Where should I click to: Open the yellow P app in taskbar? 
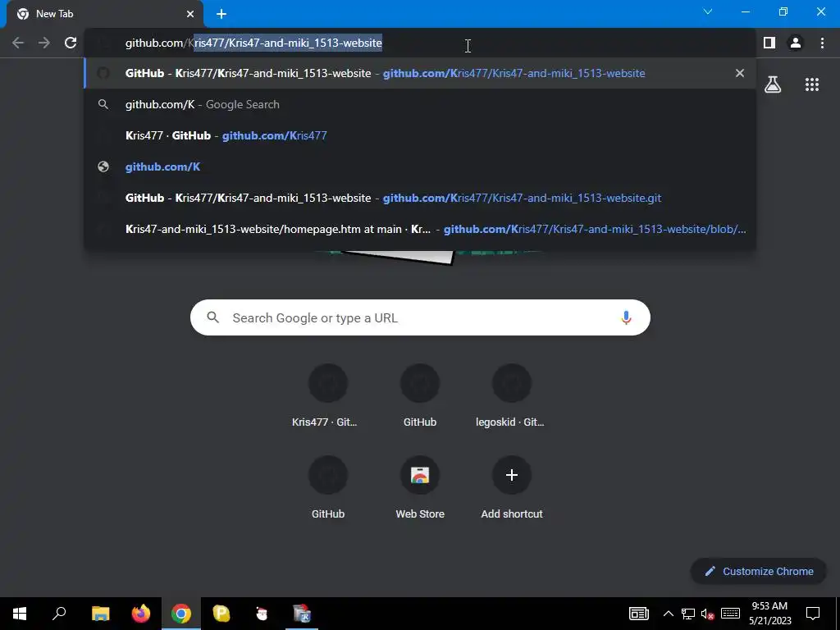pyautogui.click(x=221, y=614)
